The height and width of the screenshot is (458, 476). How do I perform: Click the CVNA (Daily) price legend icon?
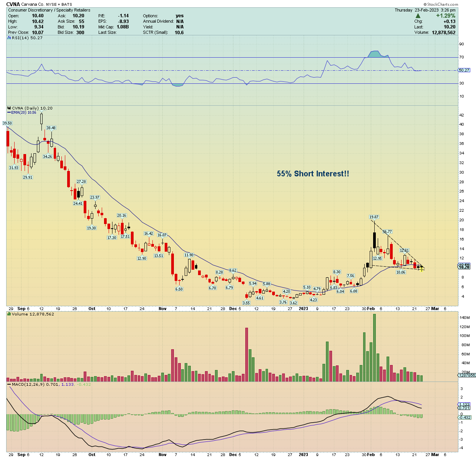9,108
